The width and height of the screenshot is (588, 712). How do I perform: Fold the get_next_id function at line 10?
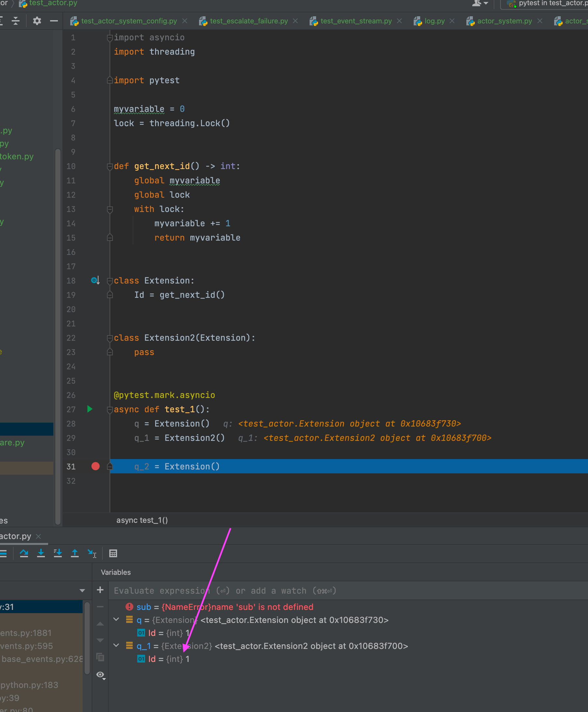pos(110,166)
